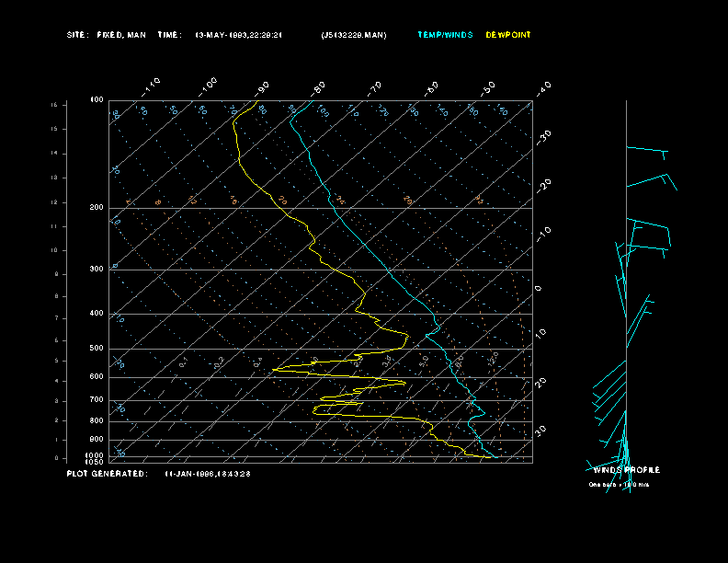Click the 4 km mark on height axis
The height and width of the screenshot is (563, 728).
tap(56, 382)
